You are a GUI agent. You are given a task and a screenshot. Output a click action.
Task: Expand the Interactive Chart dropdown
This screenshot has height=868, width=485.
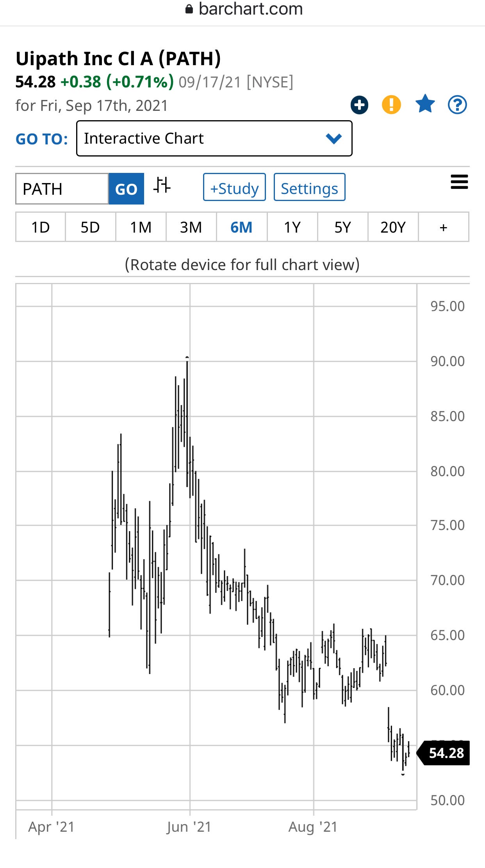tap(214, 139)
